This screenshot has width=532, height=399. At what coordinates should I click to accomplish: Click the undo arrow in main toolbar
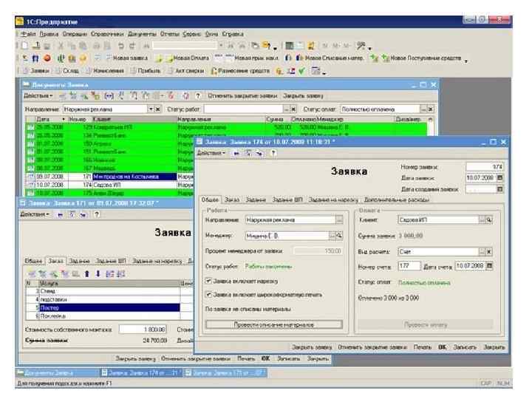pos(121,46)
